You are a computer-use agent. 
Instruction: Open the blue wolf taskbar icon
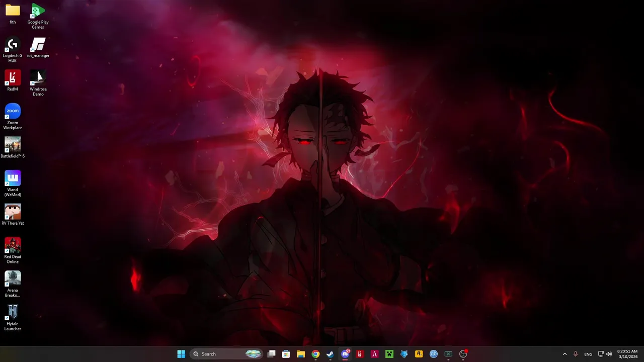click(404, 354)
